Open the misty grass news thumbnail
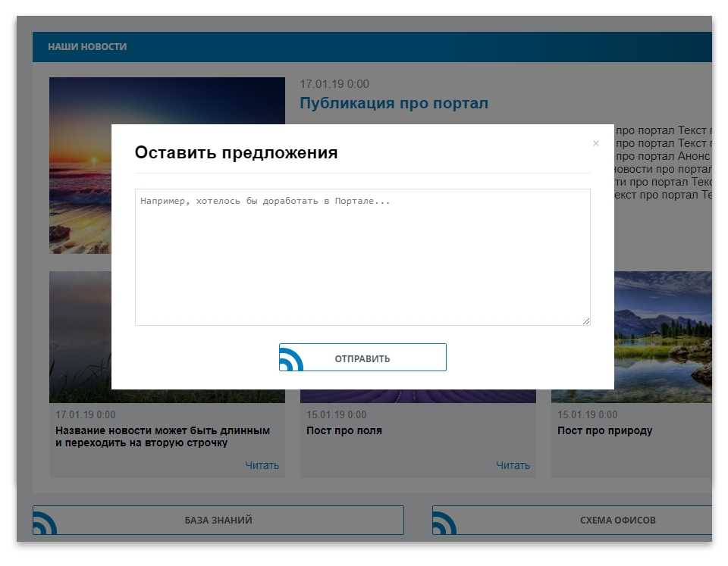The width and height of the screenshot is (728, 566). pos(80,337)
